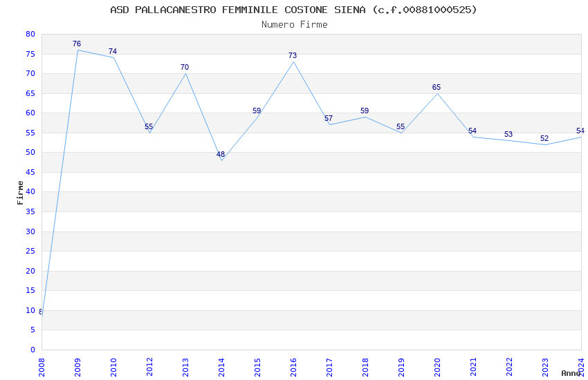
Task: Click the x-axis year label 2008
Action: coord(42,368)
